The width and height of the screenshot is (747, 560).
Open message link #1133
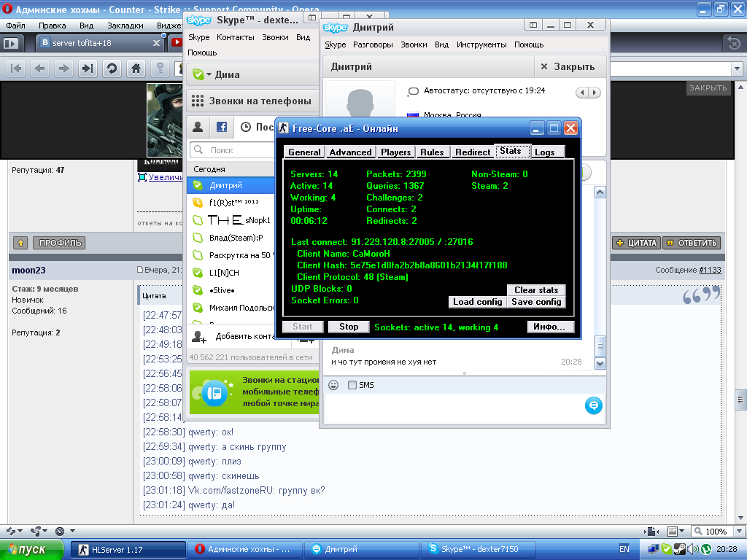click(x=710, y=270)
